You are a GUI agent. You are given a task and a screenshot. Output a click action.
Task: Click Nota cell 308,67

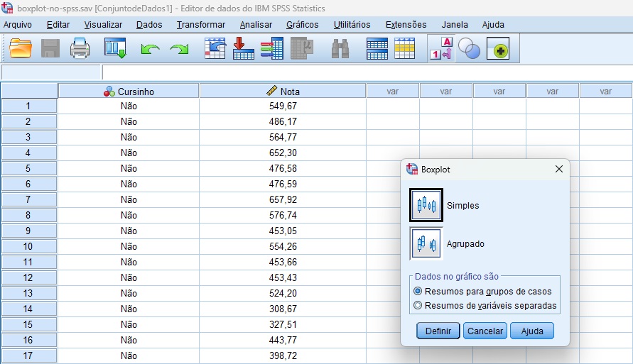[283, 309]
